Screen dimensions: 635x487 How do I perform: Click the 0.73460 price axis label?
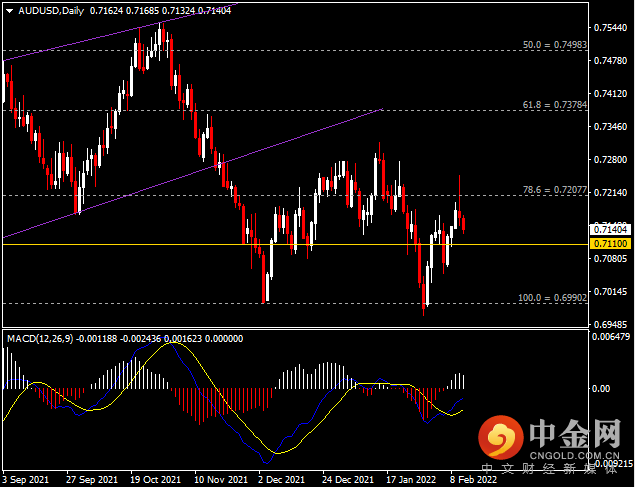[610, 127]
